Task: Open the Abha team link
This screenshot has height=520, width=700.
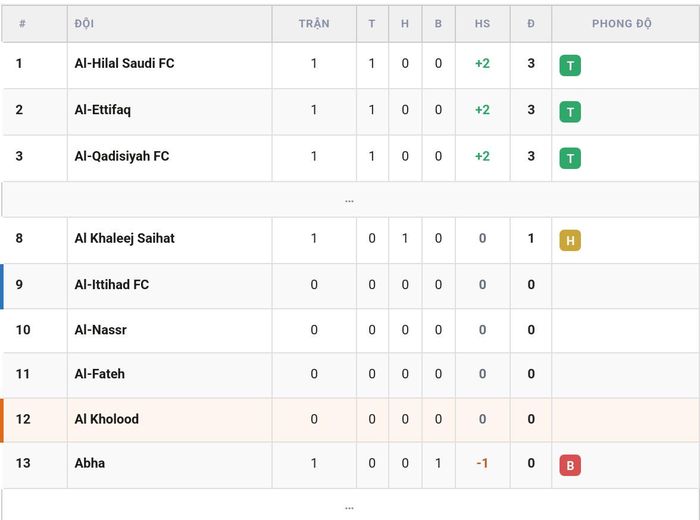Action: coord(90,463)
